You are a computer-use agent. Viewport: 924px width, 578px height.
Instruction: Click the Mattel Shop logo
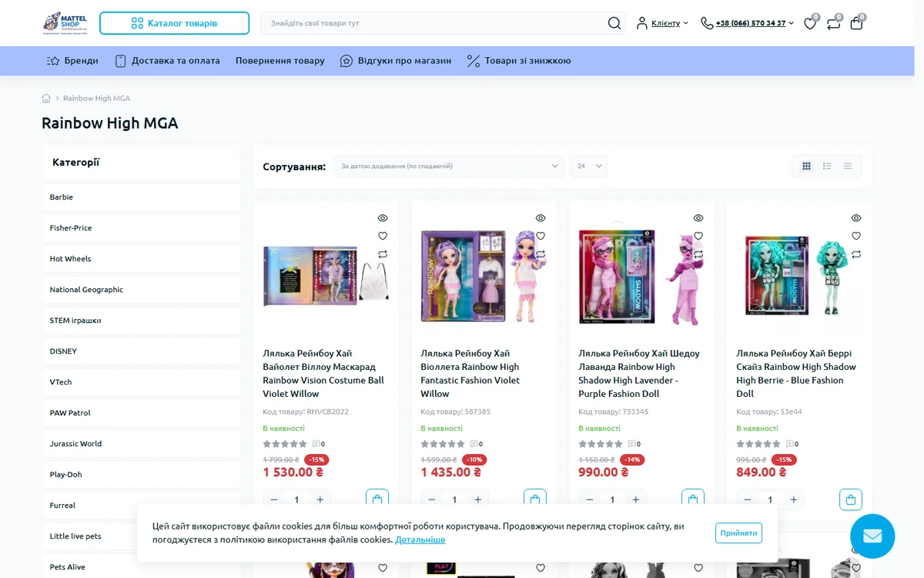(65, 23)
